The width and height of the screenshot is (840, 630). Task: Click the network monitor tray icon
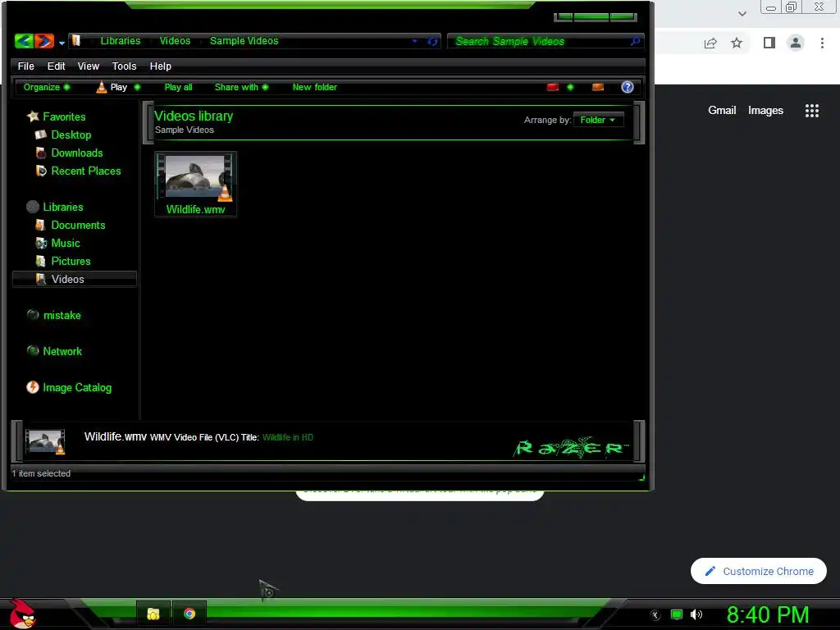pos(677,614)
